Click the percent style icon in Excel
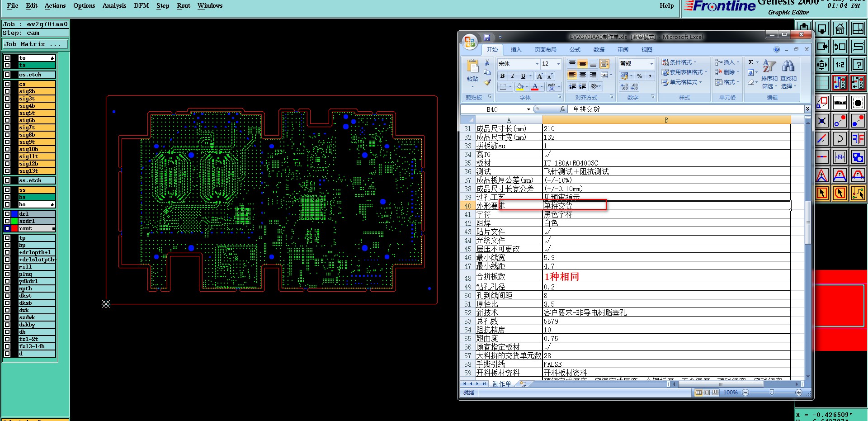Viewport: 868px width, 421px height. coord(639,76)
